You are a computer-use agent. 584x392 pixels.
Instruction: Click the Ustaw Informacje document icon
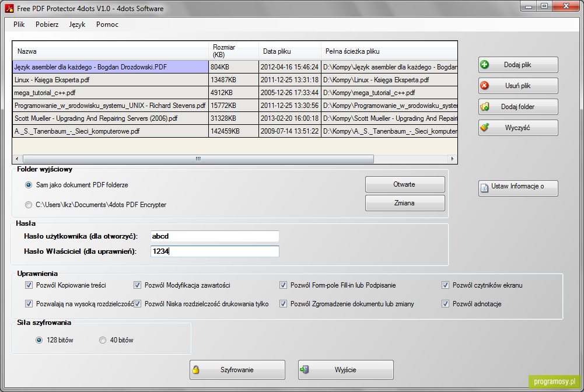pyautogui.click(x=484, y=188)
